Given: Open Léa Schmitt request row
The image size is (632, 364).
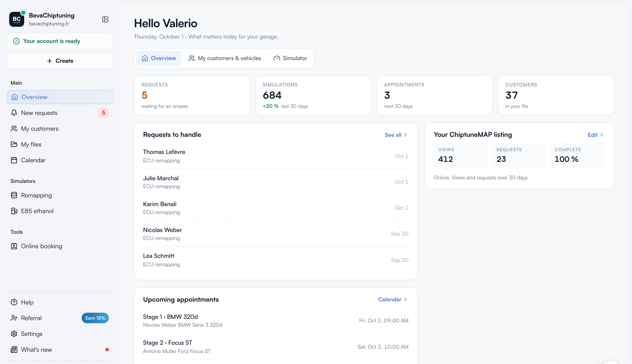Looking at the screenshot, I should [276, 260].
